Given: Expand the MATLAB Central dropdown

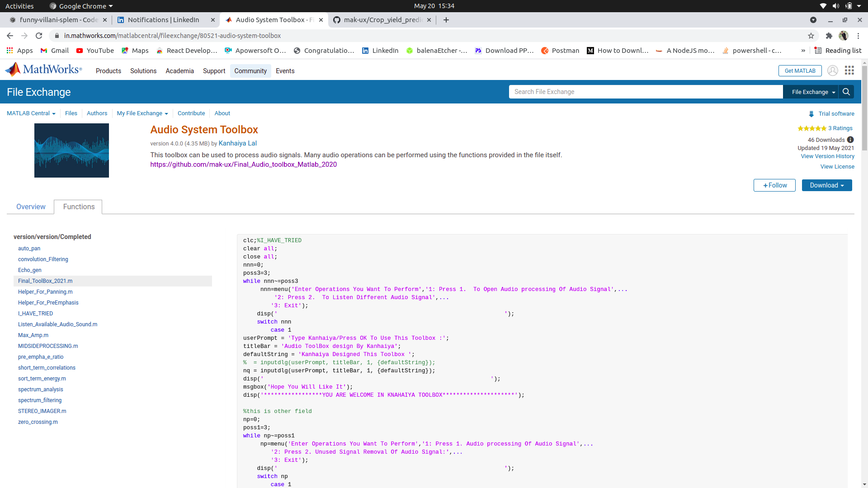Looking at the screenshot, I should pos(31,113).
